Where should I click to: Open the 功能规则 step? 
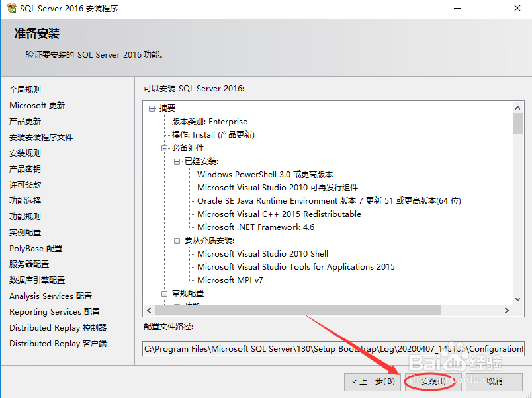(25, 217)
